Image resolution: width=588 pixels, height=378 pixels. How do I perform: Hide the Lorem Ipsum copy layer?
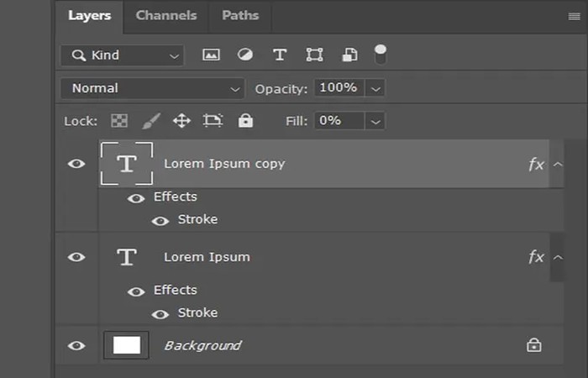76,164
